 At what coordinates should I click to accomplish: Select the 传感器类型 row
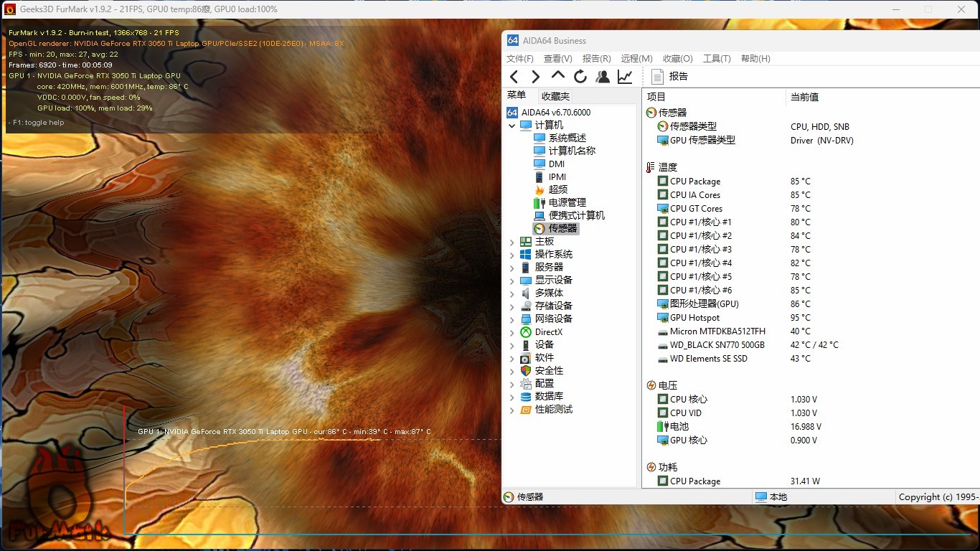[x=811, y=127]
